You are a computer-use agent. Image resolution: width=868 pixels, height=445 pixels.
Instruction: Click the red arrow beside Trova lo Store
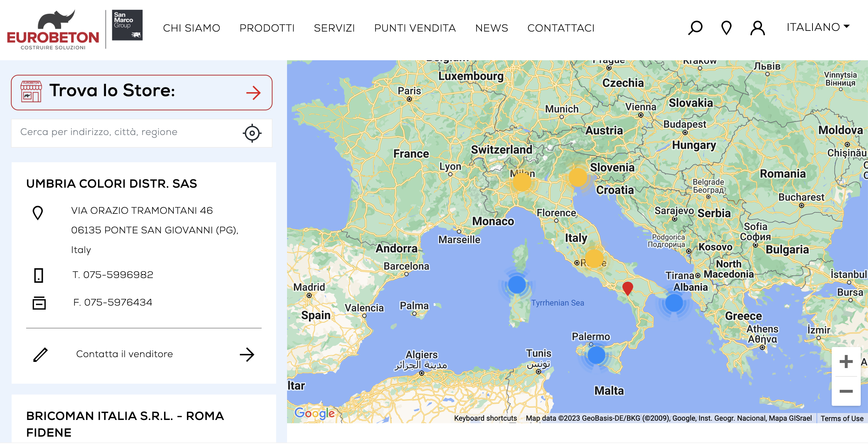pyautogui.click(x=253, y=93)
